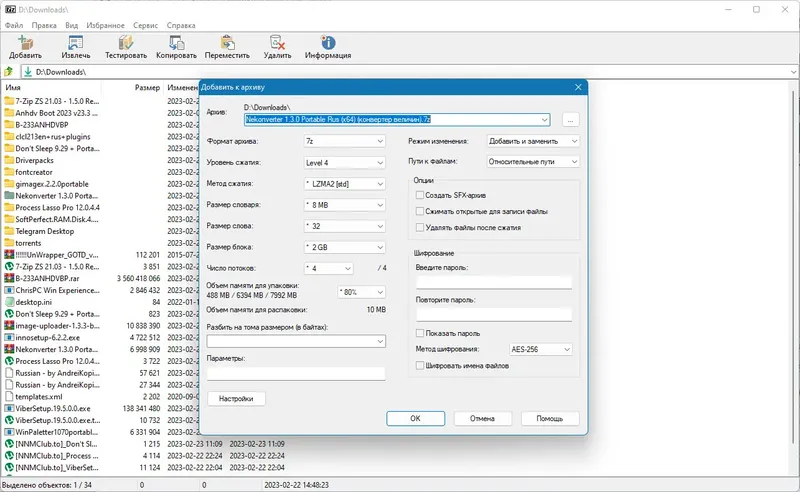This screenshot has width=800, height=492.
Task: Click the Извлечь toolbar icon
Action: pyautogui.click(x=76, y=42)
